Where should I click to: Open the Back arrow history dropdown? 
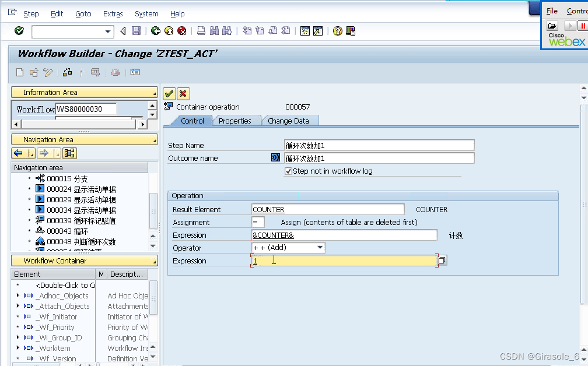[x=31, y=153]
